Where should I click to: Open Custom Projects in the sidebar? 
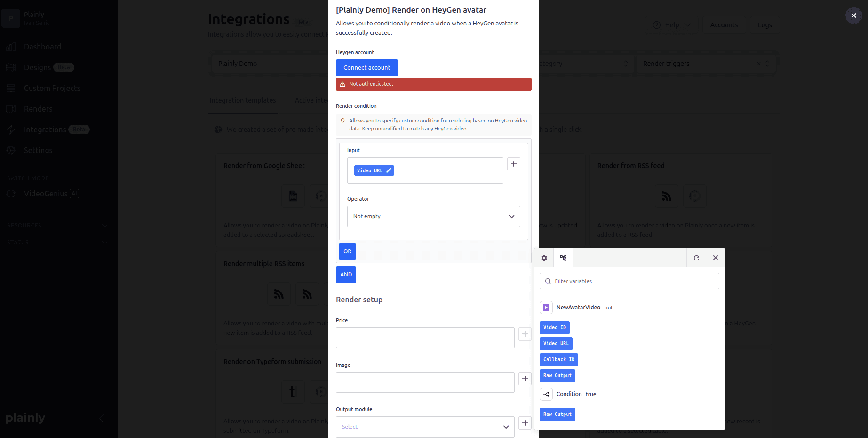pyautogui.click(x=52, y=88)
